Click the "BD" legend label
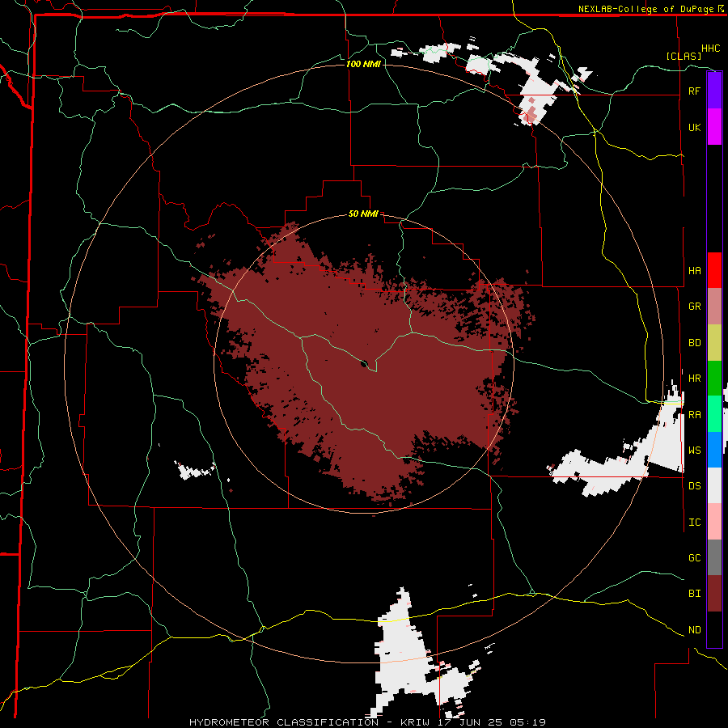The image size is (728, 728). [694, 343]
